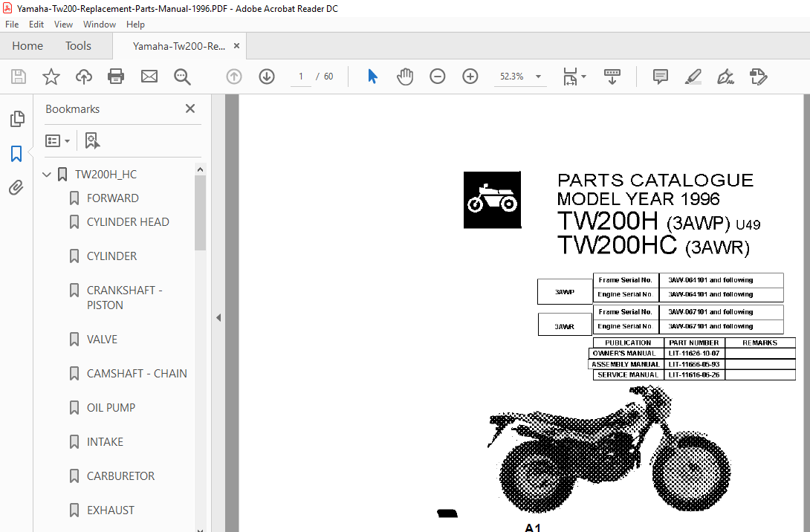This screenshot has height=532, width=810.
Task: Print the document
Action: [x=116, y=77]
